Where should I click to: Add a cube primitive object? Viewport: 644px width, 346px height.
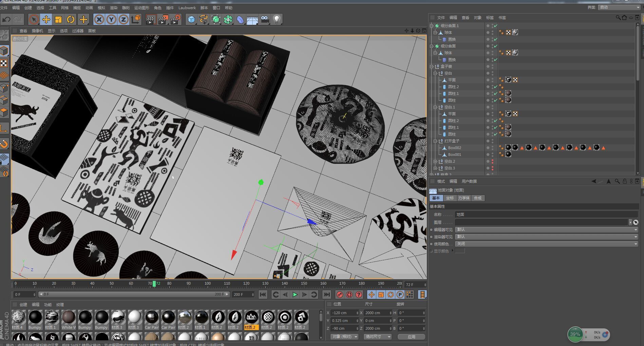[x=191, y=19]
